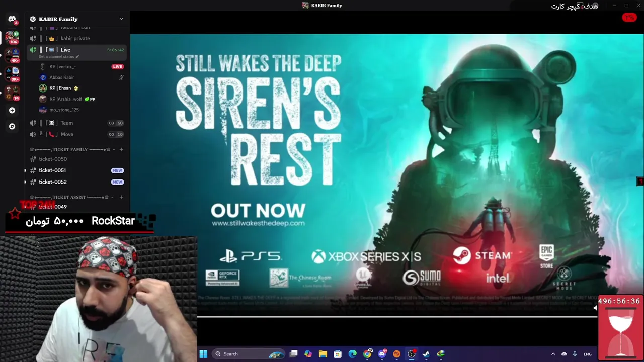Open the Windows Start menu
The image size is (644, 362).
click(203, 354)
